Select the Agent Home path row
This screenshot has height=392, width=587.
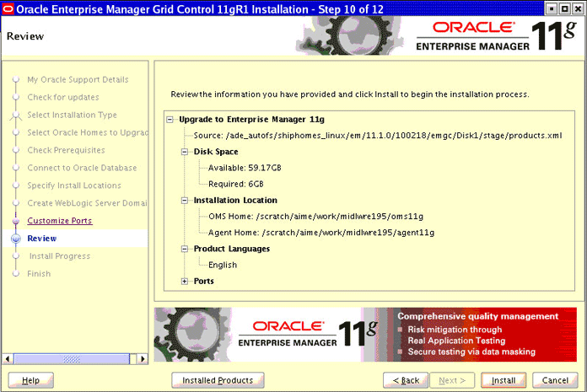(x=321, y=233)
